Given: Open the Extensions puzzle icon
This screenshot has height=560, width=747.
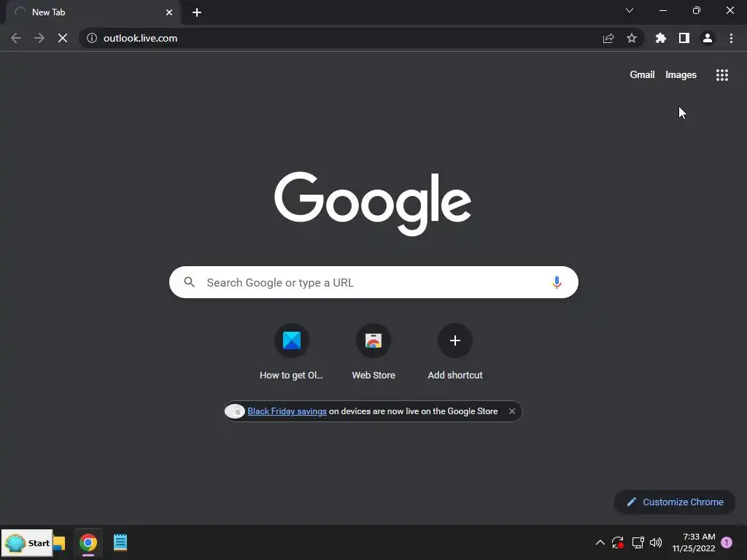Looking at the screenshot, I should coord(661,38).
